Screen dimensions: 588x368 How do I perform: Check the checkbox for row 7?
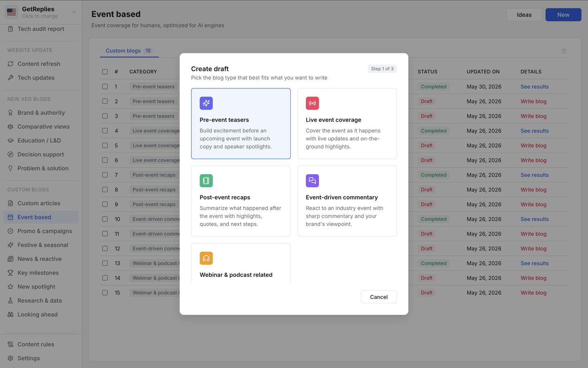point(105,175)
